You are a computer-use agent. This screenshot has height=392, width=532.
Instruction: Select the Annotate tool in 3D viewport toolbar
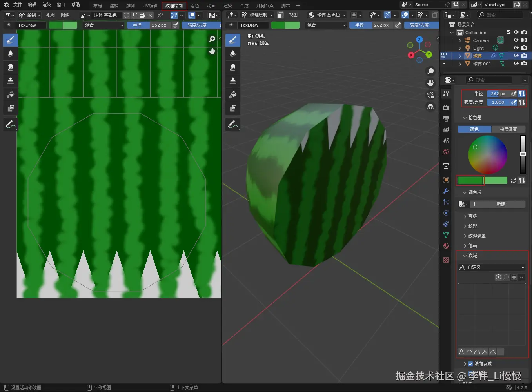(233, 125)
